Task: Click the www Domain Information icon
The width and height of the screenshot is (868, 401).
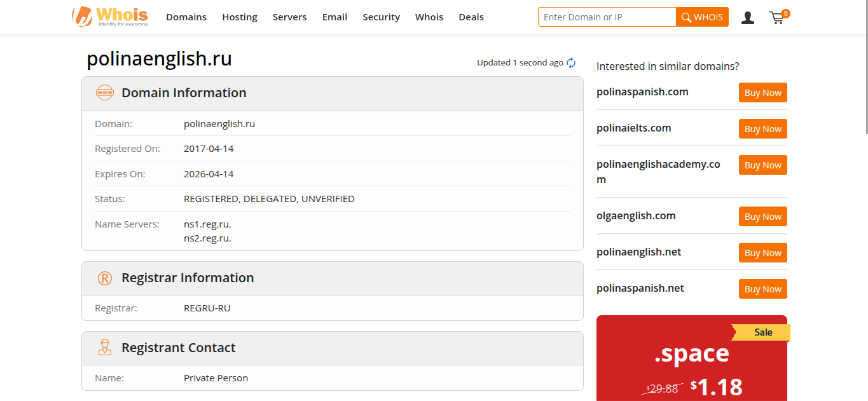Action: click(x=104, y=93)
